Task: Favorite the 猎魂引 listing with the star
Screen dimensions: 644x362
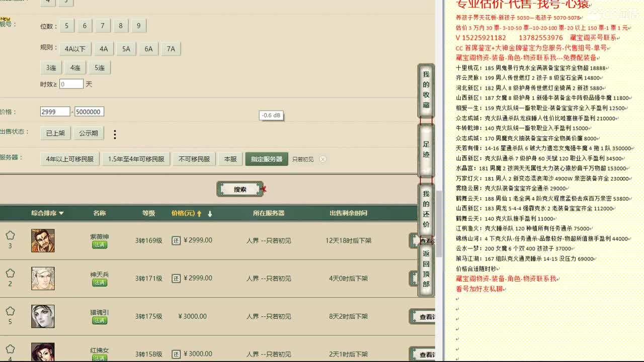Action: [10, 311]
